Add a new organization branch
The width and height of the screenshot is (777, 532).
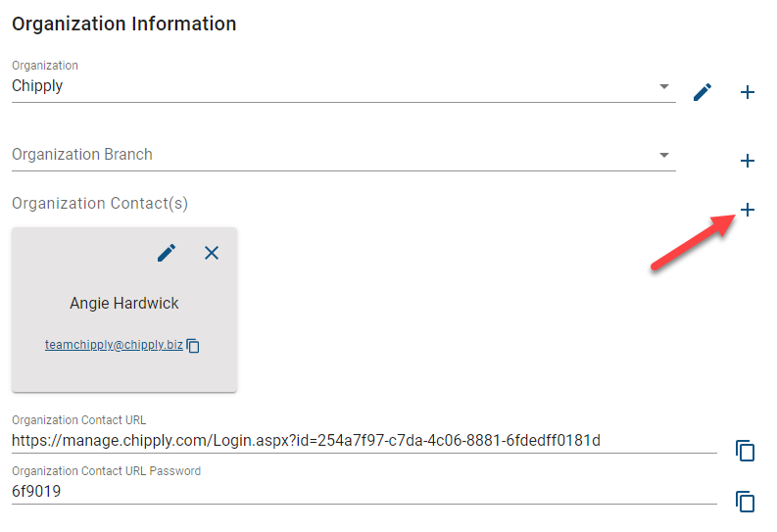[x=748, y=161]
